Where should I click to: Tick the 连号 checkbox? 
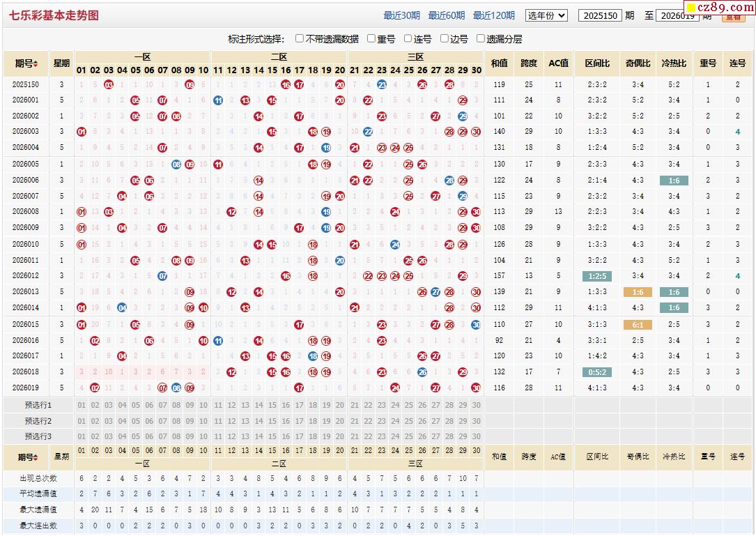point(408,39)
